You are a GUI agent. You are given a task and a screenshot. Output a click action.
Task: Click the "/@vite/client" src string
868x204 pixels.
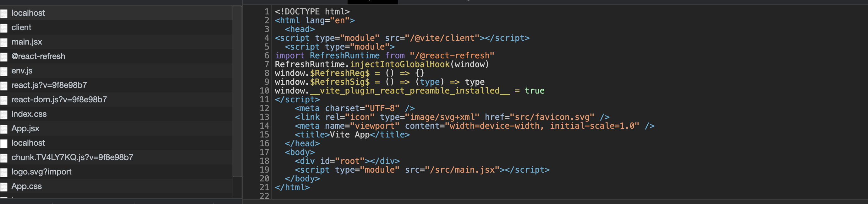tap(445, 38)
